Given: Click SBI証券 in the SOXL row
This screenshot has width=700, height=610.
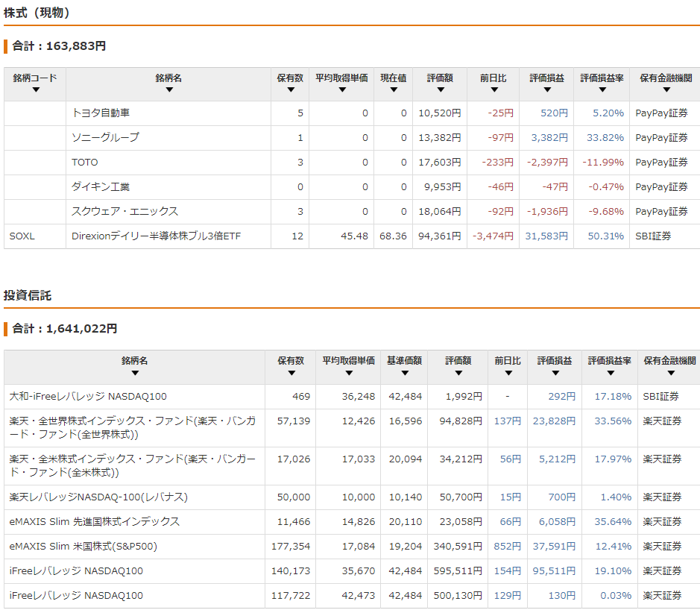Looking at the screenshot, I should pyautogui.click(x=653, y=236).
